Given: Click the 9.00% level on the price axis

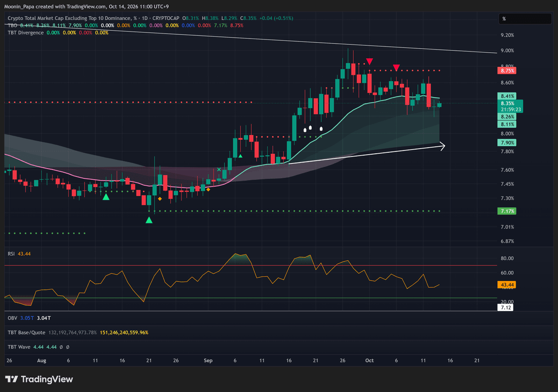Looking at the screenshot, I should [507, 51].
